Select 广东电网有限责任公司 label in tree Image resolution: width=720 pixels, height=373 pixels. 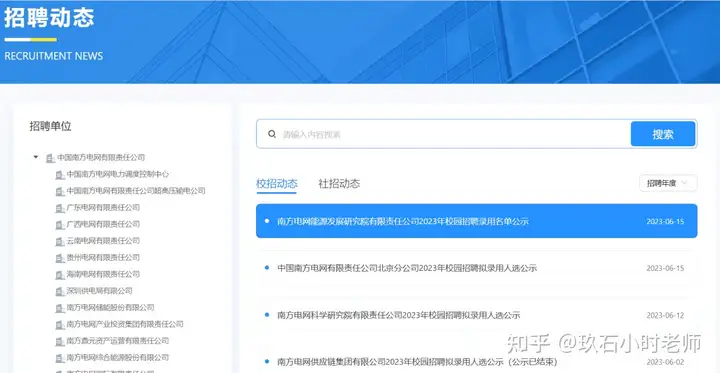[103, 208]
